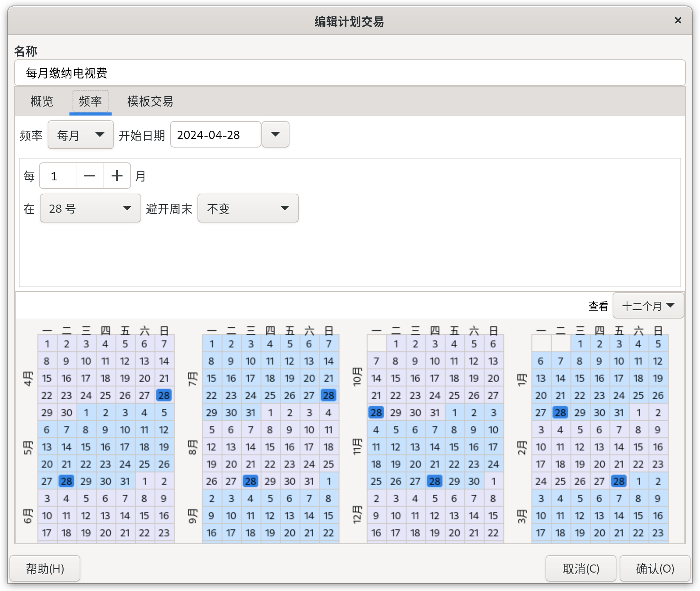
Task: Click the 2月 month label
Action: click(x=522, y=447)
